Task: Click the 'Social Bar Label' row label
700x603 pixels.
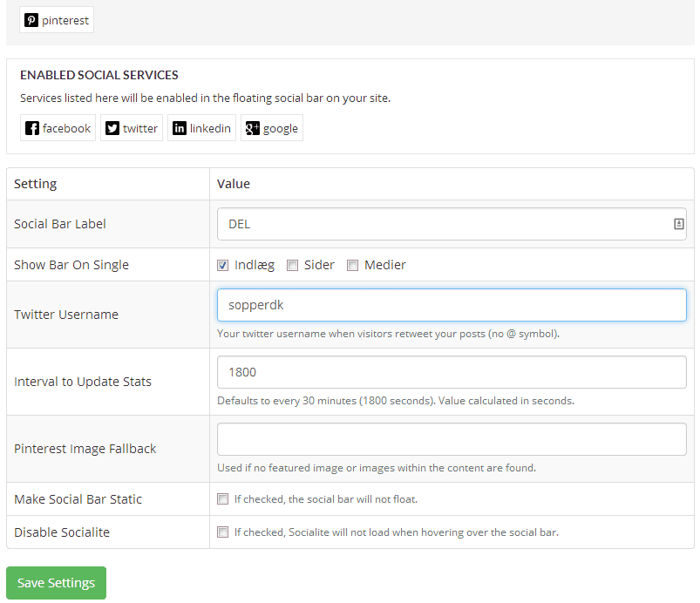Action: pos(60,224)
